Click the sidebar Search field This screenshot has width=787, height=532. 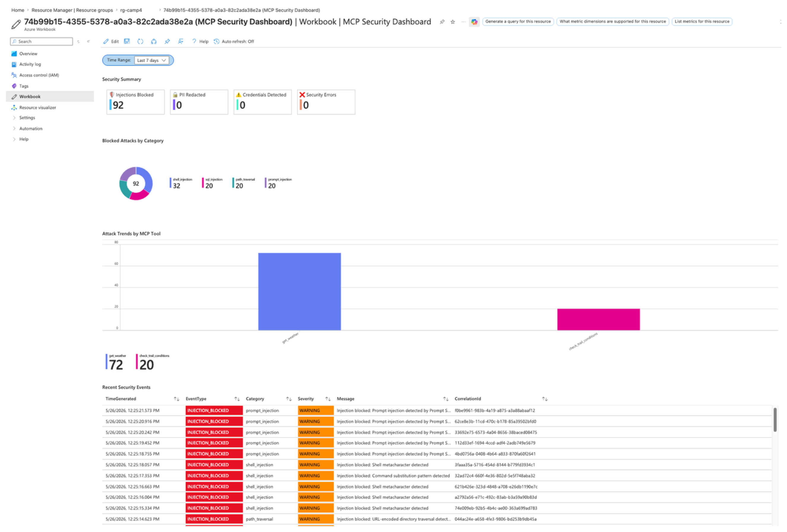(41, 41)
